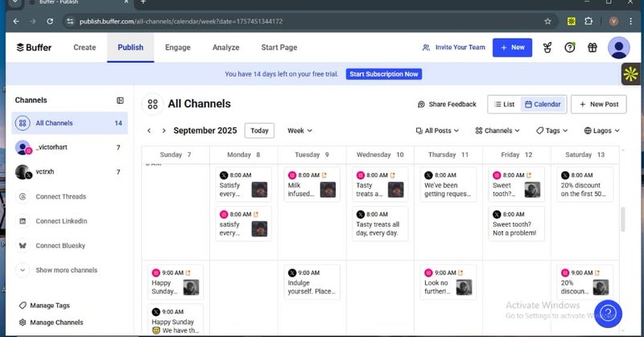The image size is (644, 337).
Task: Open the Engage tab
Action: tap(178, 47)
